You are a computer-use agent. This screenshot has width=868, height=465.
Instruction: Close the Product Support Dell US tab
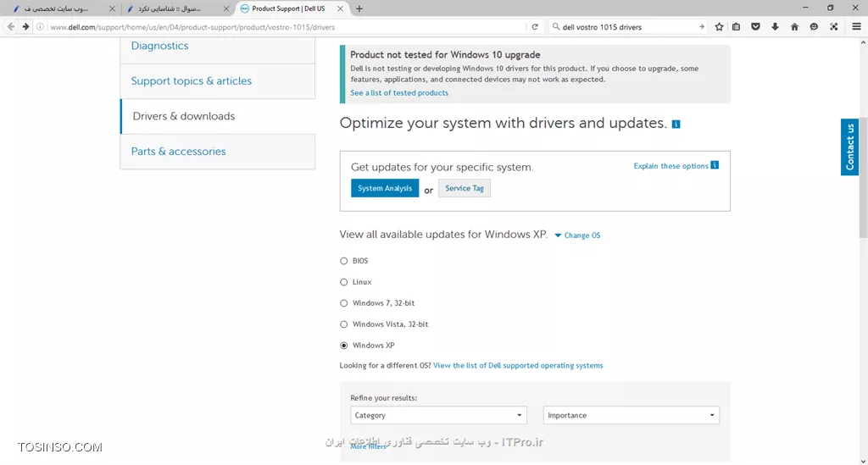pos(341,8)
